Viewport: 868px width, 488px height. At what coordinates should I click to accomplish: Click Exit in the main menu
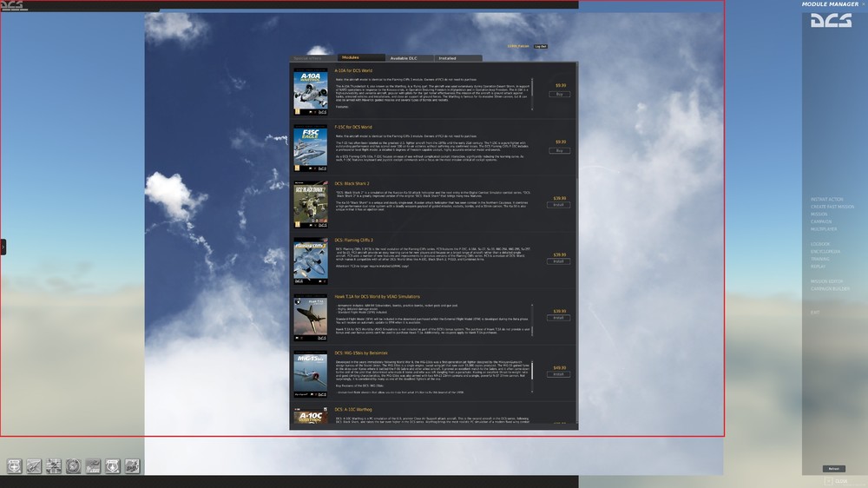click(x=815, y=313)
